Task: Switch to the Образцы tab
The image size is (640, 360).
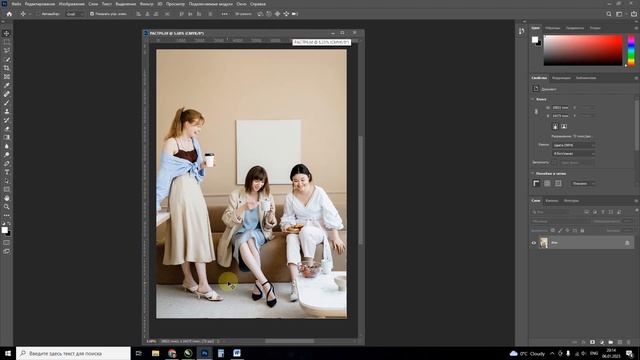Action: pyautogui.click(x=553, y=28)
